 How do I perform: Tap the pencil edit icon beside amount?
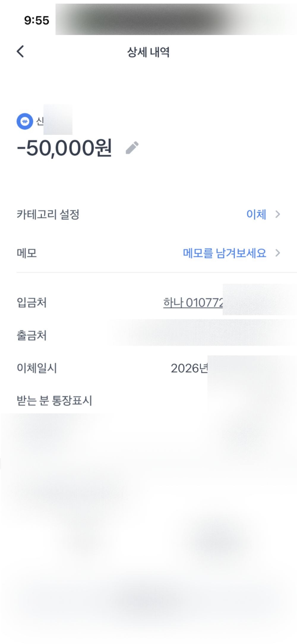pyautogui.click(x=132, y=148)
